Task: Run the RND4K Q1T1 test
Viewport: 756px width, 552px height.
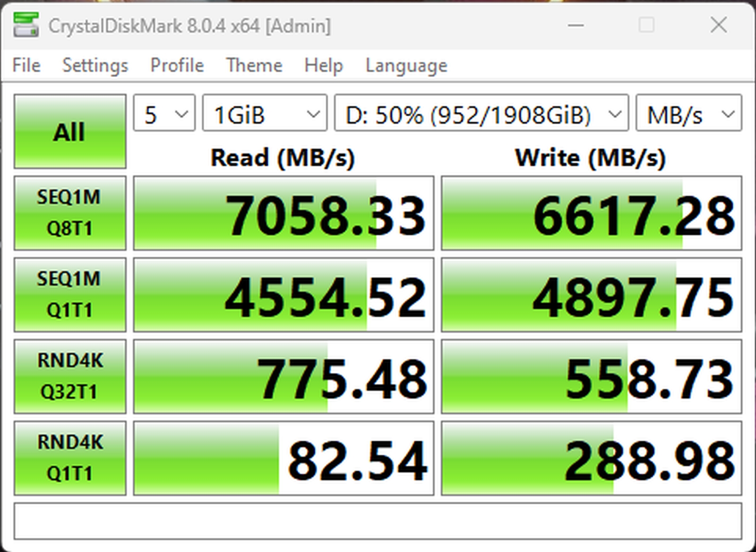Action: [70, 458]
